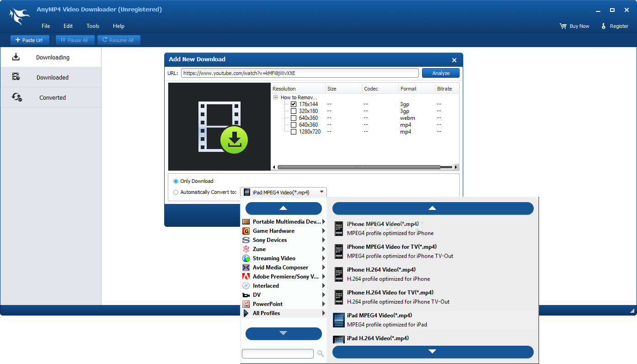Open the Tools menu
Image resolution: width=637 pixels, height=364 pixels.
(x=93, y=26)
